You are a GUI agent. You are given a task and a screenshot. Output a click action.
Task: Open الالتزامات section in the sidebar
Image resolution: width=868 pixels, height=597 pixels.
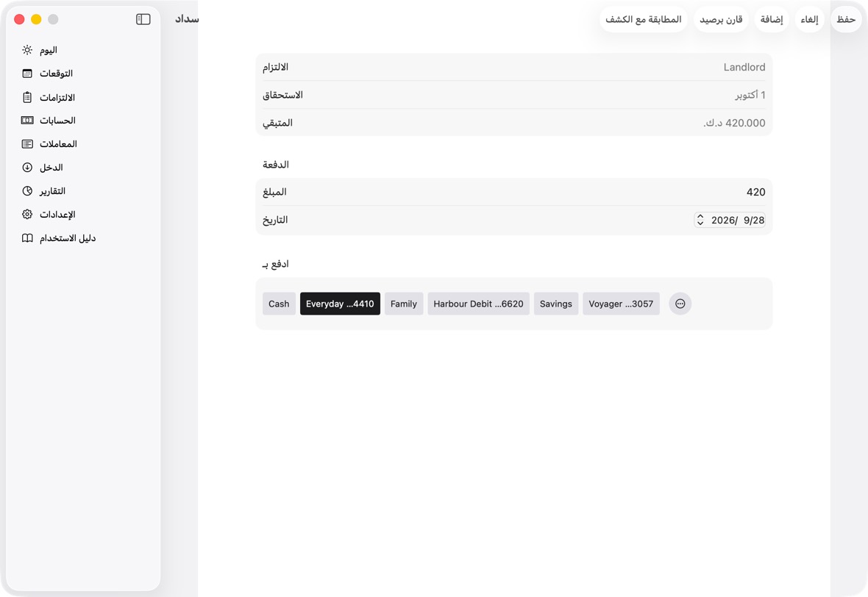pos(83,97)
